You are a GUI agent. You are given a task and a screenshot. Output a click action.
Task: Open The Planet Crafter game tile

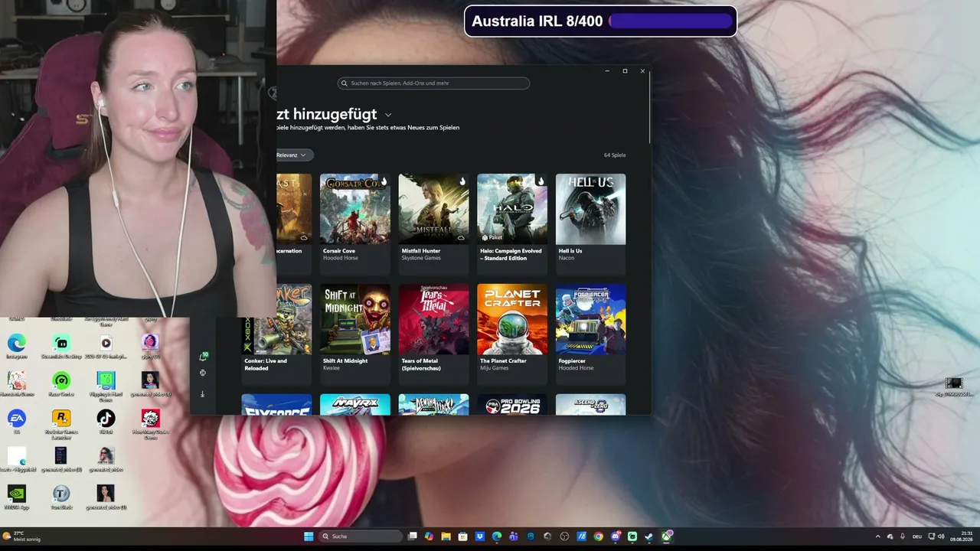click(512, 334)
